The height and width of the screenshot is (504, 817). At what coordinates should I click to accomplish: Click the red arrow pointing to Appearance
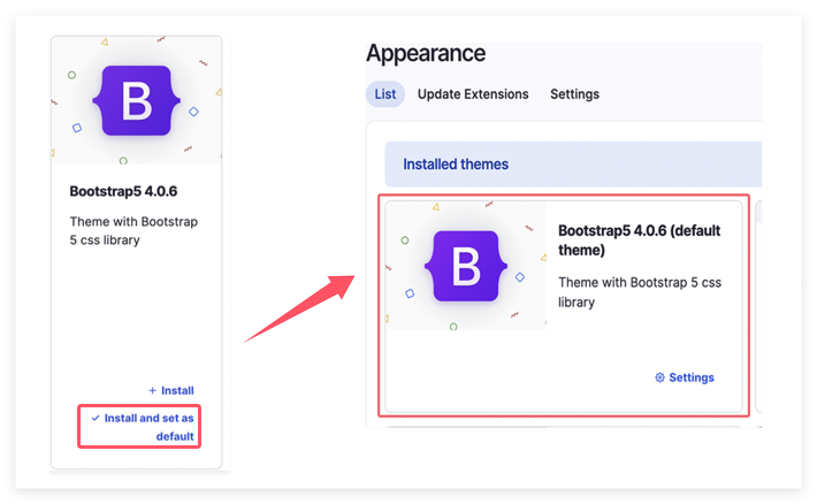point(300,309)
